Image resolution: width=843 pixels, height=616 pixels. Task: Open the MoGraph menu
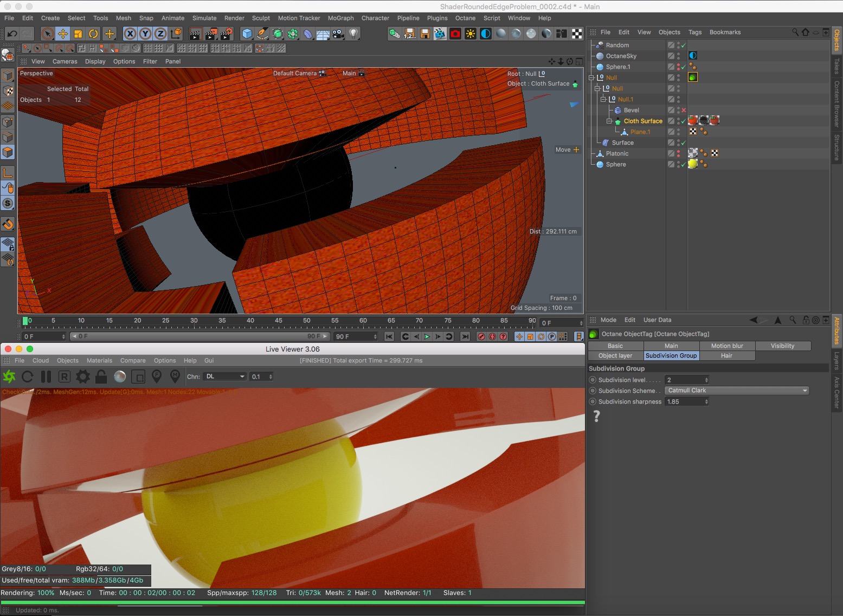tap(340, 18)
